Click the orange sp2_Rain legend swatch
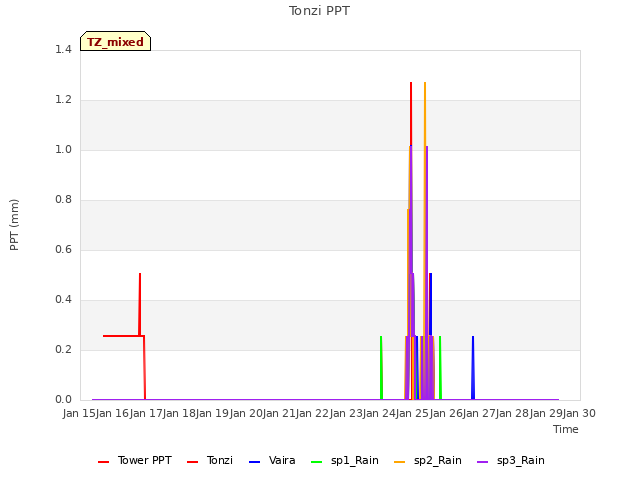 [400, 462]
